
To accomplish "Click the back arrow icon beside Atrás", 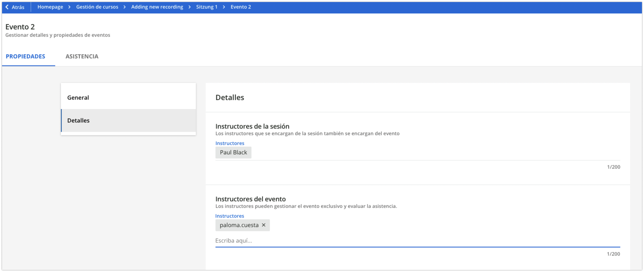I will click(7, 7).
